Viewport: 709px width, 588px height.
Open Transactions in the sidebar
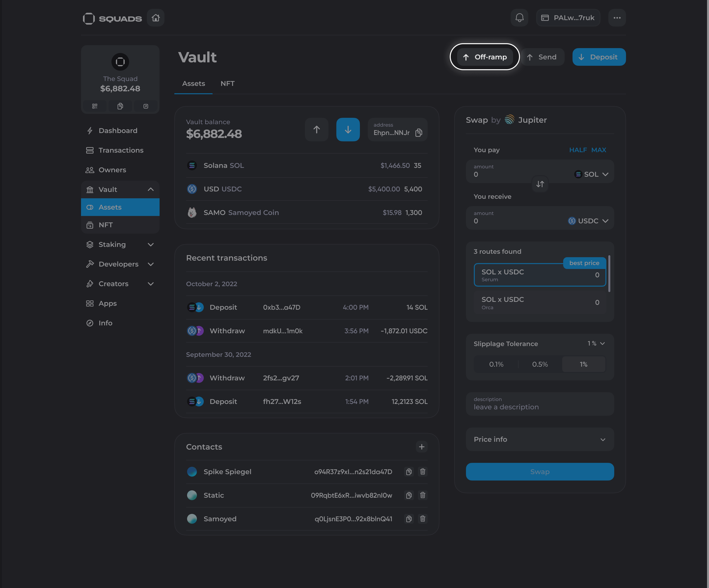(x=121, y=150)
